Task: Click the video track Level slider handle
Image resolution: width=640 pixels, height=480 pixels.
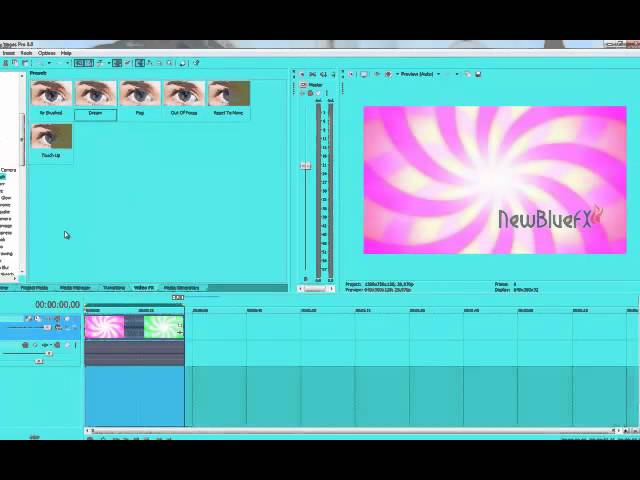Action: [47, 327]
